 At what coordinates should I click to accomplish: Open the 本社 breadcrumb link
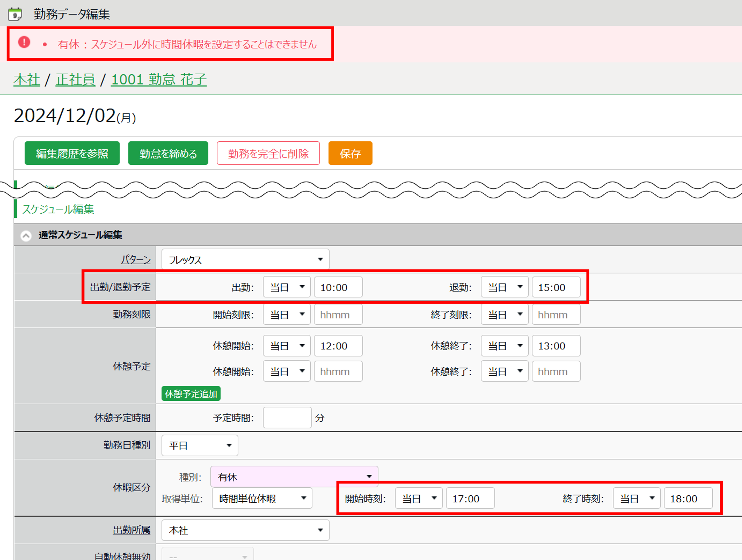(x=27, y=80)
